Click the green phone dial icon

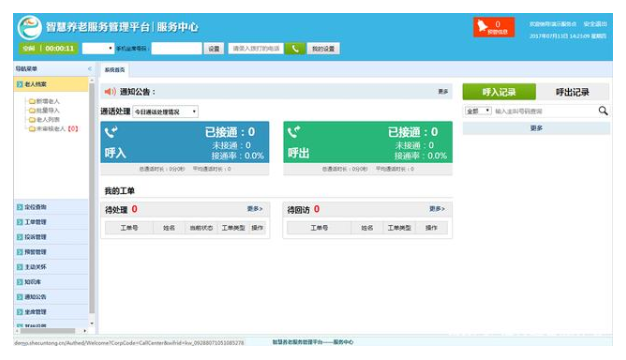pyautogui.click(x=295, y=49)
